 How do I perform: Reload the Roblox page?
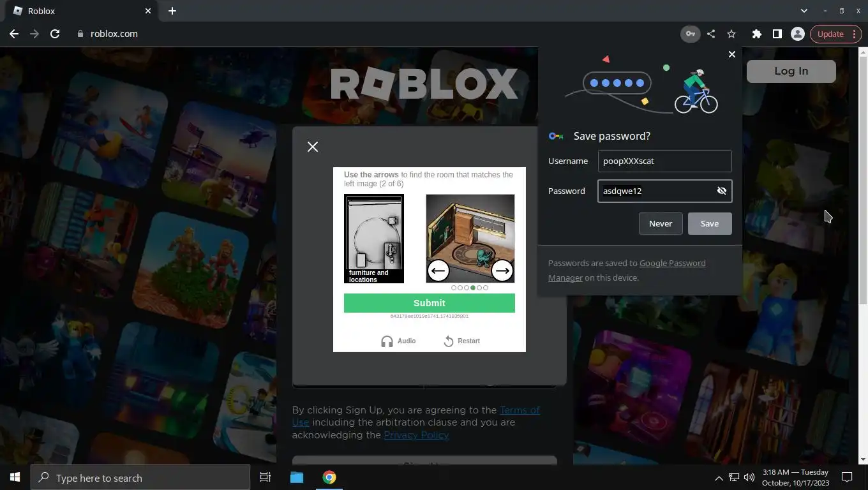tap(55, 34)
